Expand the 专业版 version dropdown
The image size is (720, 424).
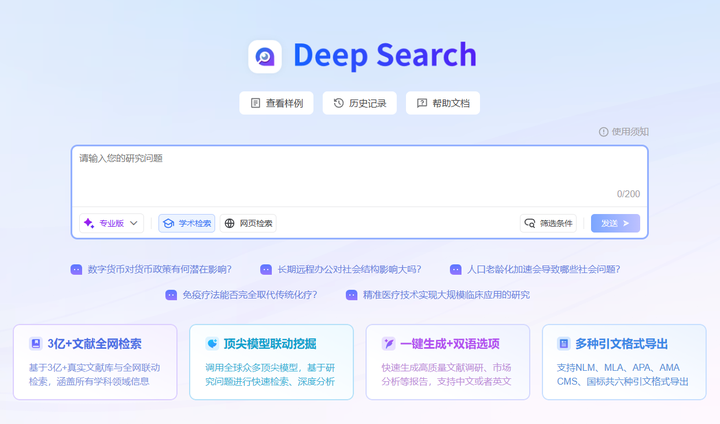pyautogui.click(x=112, y=223)
